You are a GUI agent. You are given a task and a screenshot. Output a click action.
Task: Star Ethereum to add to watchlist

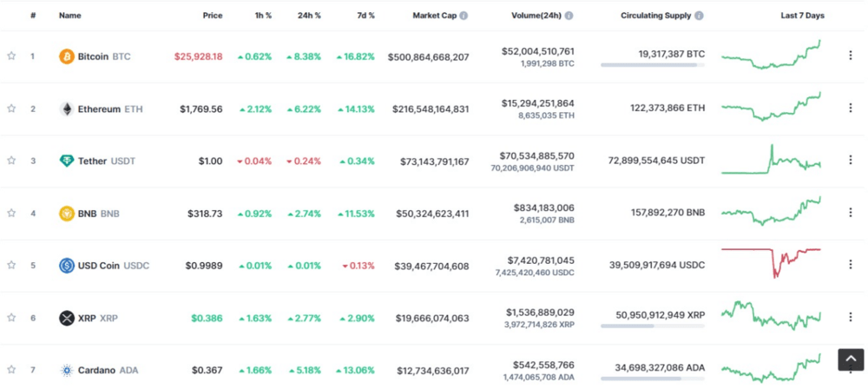pos(11,109)
